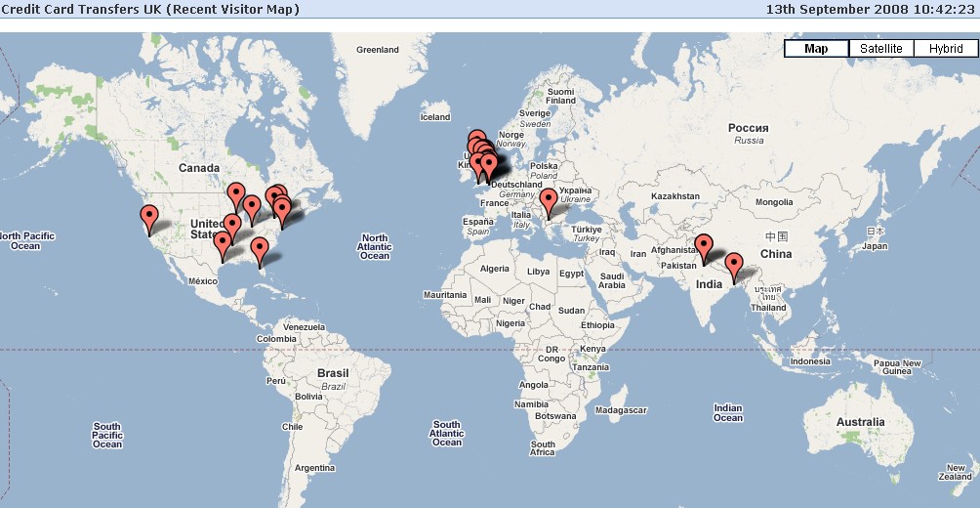The height and width of the screenshot is (508, 980).
Task: Click the Россия (Russia) label
Action: tap(749, 129)
